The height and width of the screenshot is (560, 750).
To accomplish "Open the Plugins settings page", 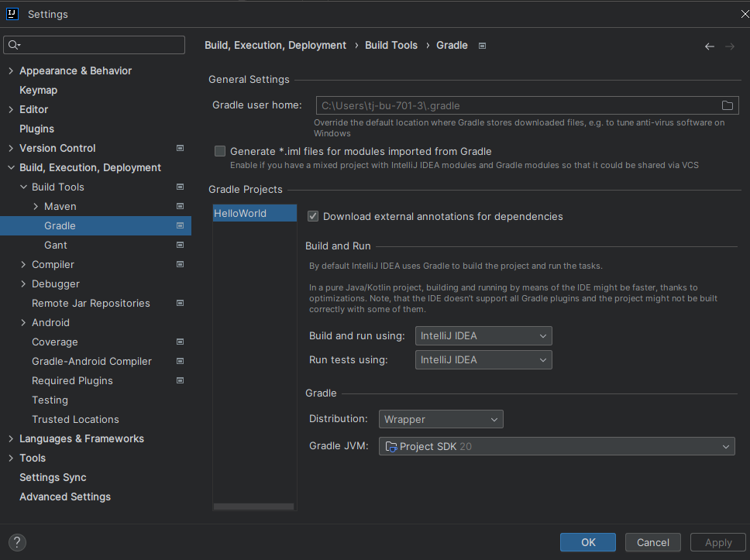I will 36,129.
